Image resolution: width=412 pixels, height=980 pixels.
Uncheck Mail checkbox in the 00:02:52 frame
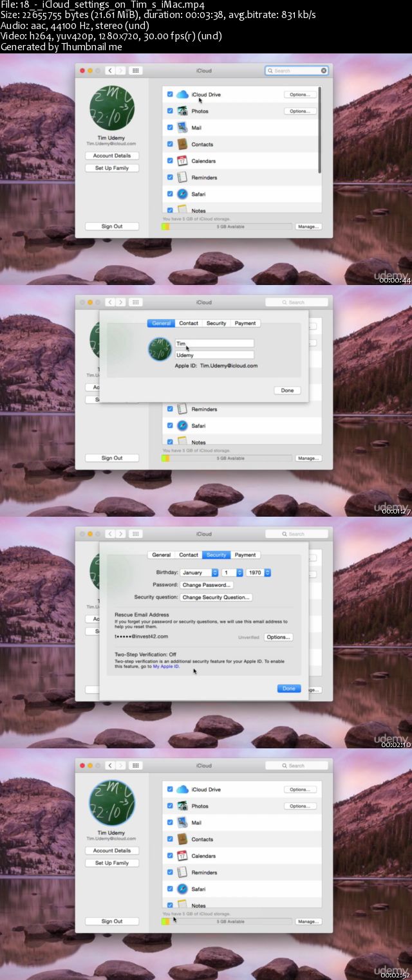pos(170,822)
